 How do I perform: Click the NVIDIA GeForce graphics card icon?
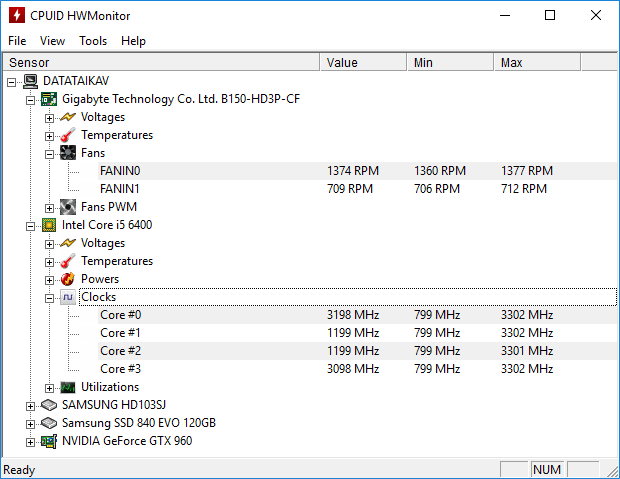(x=49, y=441)
